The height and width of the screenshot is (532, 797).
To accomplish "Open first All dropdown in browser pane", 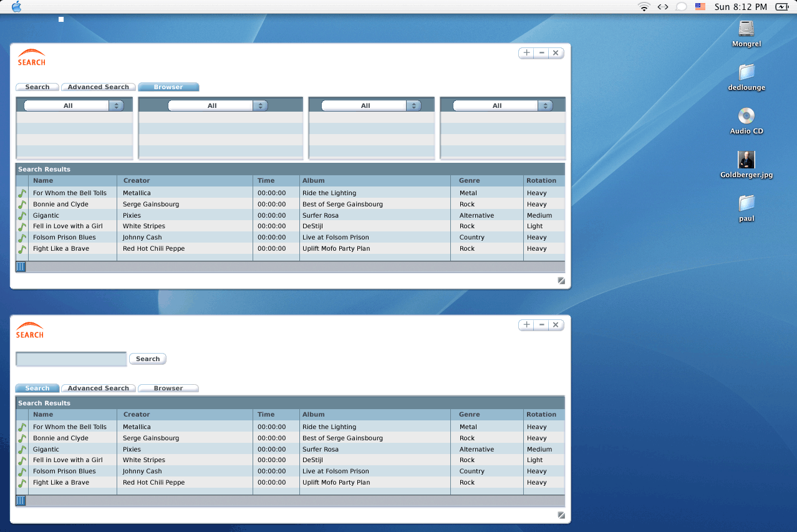I will 74,106.
